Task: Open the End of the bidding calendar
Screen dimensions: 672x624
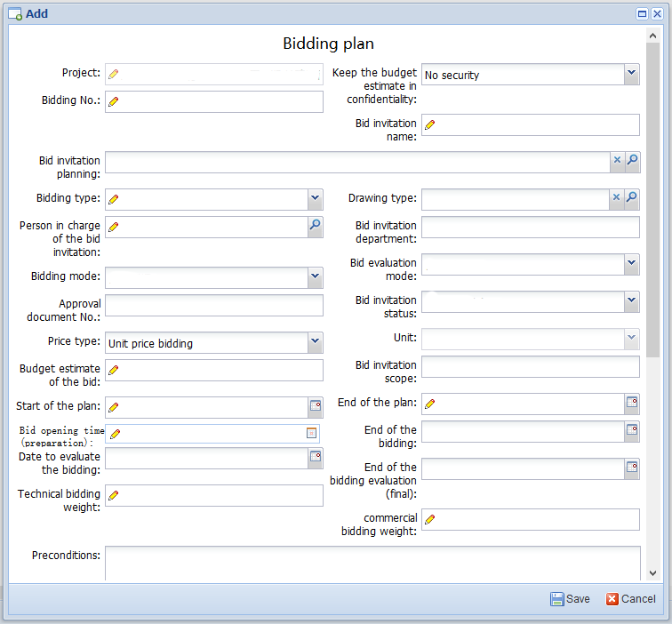Action: pyautogui.click(x=632, y=431)
